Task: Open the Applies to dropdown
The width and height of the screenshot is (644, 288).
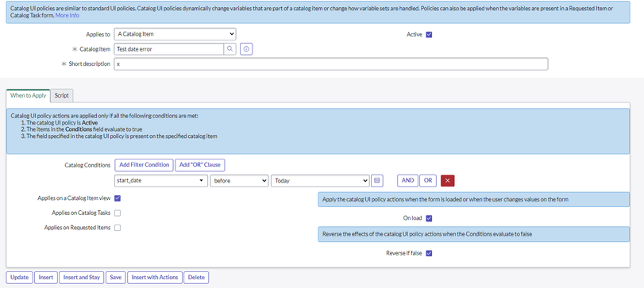Action: pyautogui.click(x=175, y=34)
